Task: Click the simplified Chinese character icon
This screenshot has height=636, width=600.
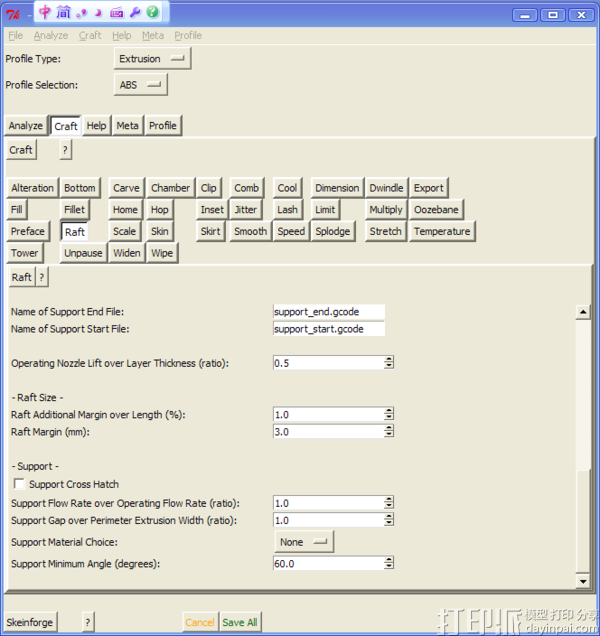Action: 63,12
